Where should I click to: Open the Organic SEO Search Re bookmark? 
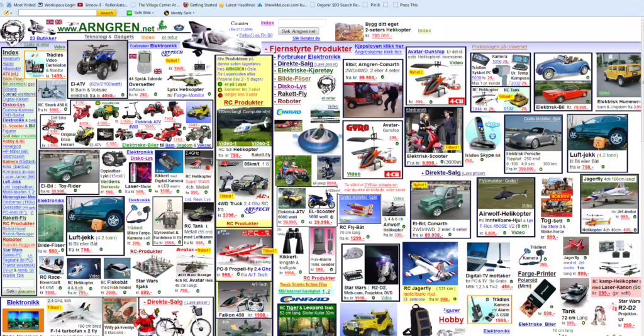click(336, 5)
